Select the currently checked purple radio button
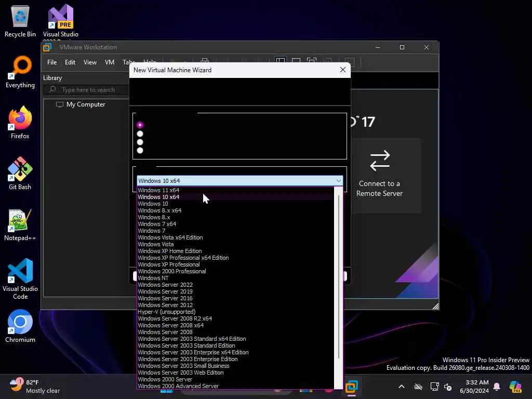 (x=140, y=125)
